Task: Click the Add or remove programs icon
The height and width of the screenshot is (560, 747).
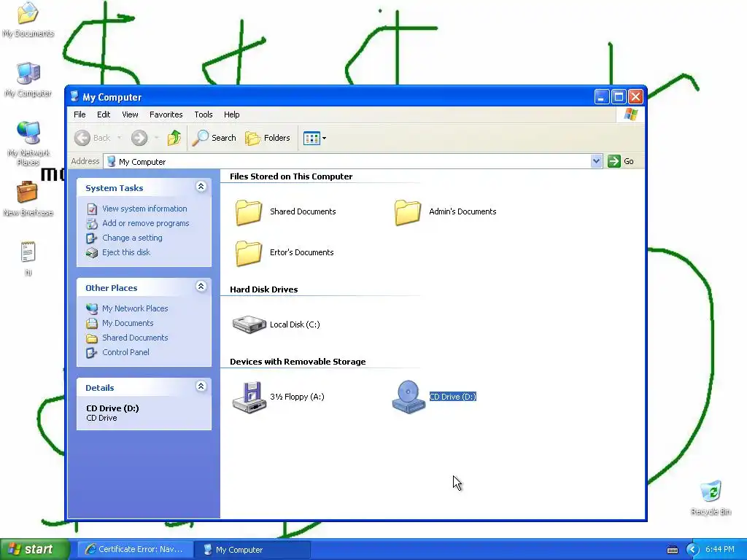Action: [92, 223]
